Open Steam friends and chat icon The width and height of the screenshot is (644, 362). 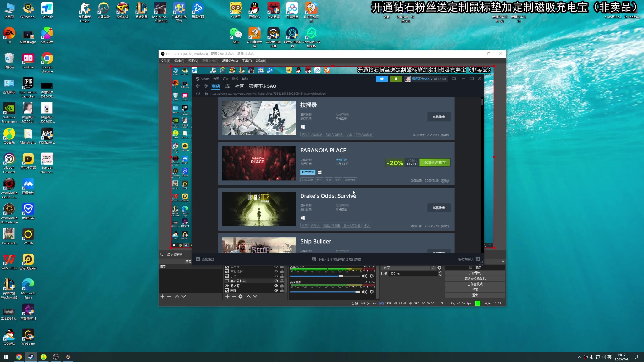pyautogui.click(x=478, y=259)
